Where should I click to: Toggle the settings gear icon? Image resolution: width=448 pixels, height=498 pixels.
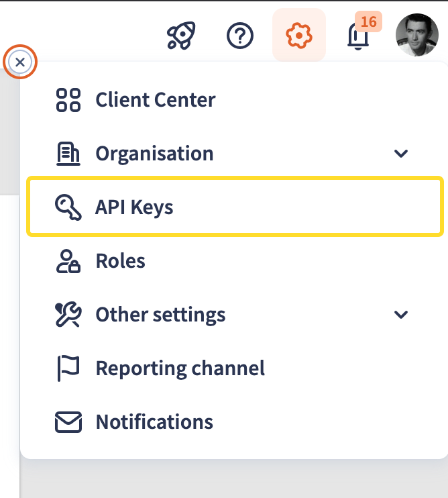[x=299, y=35]
